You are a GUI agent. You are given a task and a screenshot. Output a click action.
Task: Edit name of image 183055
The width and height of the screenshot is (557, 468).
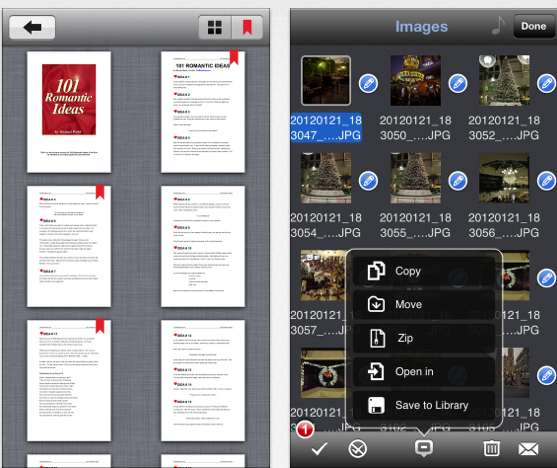[458, 181]
